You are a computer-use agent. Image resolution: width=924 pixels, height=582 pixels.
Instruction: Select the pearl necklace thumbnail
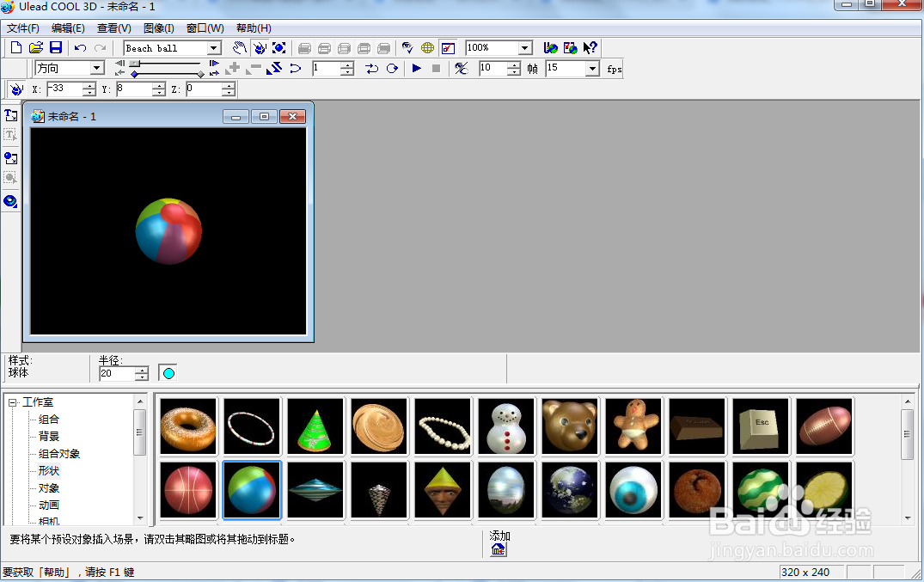(443, 426)
